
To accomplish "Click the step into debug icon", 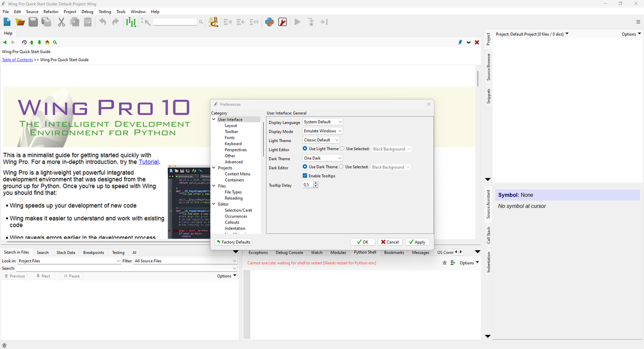I will tap(311, 22).
